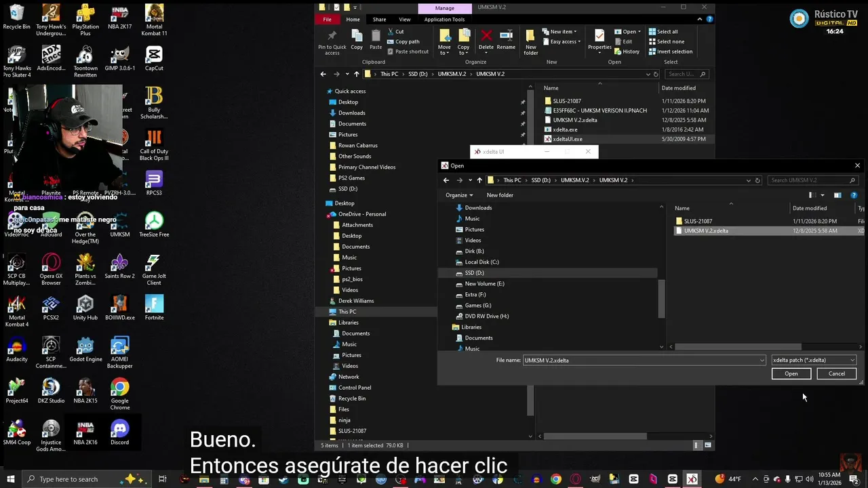Viewport: 868px width, 488px height.
Task: Select UMKSM V.2.xdelta in the Open dialog
Action: pyautogui.click(x=706, y=230)
